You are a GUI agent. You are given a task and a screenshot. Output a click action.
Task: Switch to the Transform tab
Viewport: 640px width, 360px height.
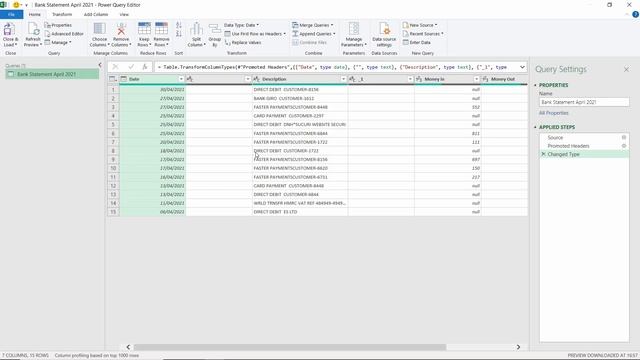[x=62, y=14]
